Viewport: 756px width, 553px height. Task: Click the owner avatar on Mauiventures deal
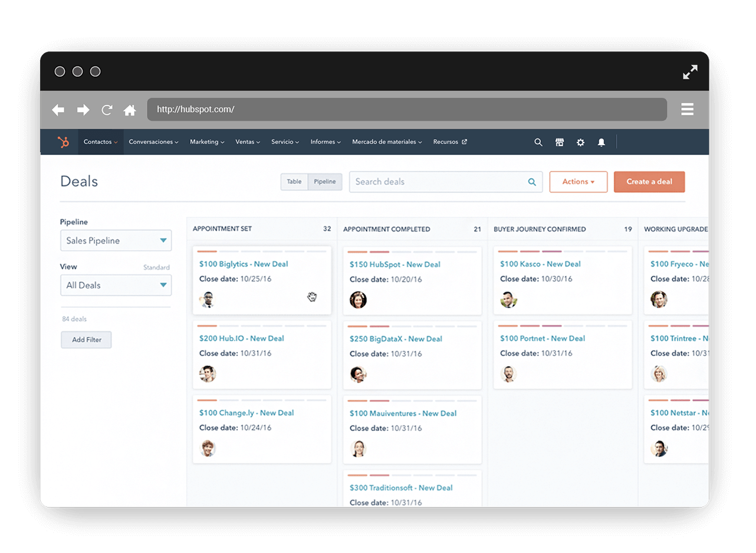coord(358,449)
